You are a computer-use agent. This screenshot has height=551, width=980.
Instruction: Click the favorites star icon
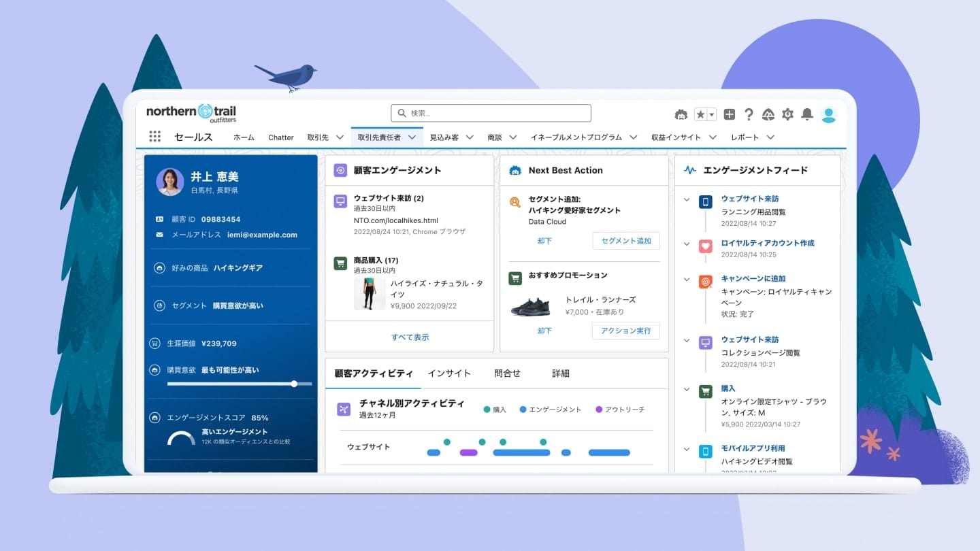pyautogui.click(x=700, y=114)
